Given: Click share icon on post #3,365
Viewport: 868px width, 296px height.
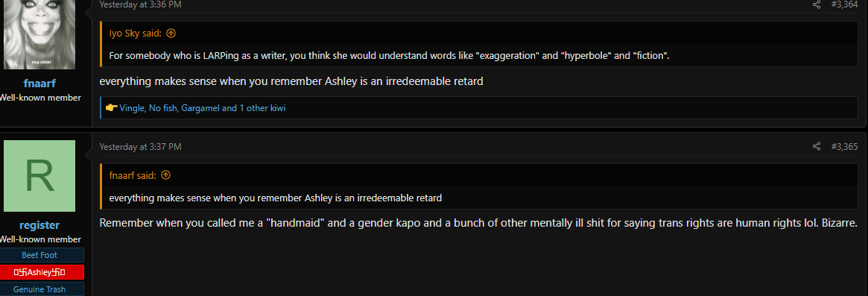Looking at the screenshot, I should pos(817,146).
